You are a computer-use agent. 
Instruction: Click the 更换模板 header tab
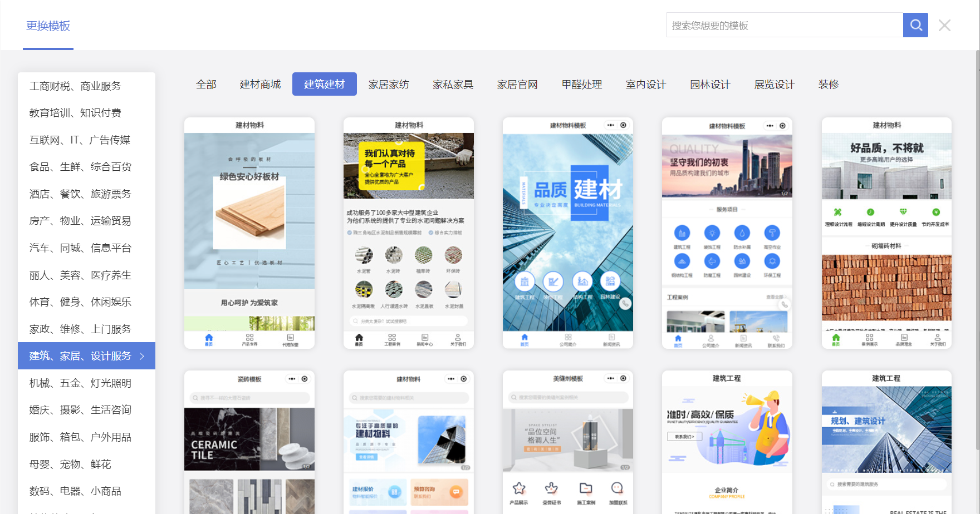pyautogui.click(x=48, y=26)
